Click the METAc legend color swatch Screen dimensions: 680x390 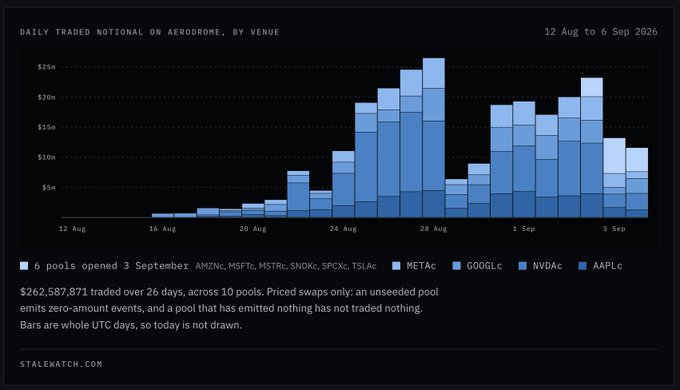click(396, 266)
